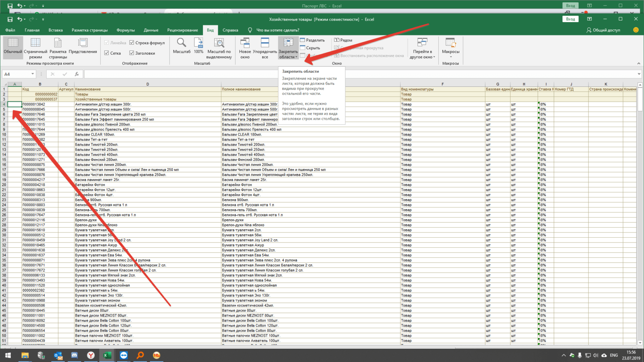
Task: Open TeamViewer from the taskbar
Action: click(x=124, y=355)
